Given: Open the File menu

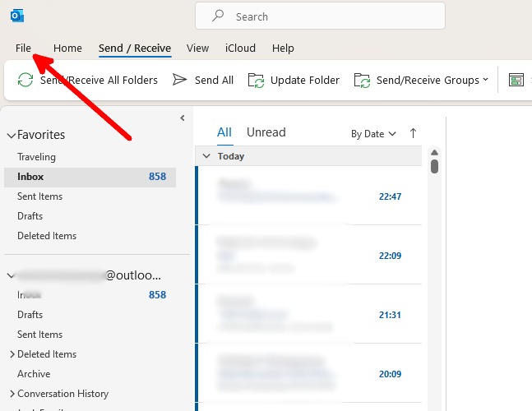Looking at the screenshot, I should pyautogui.click(x=23, y=48).
